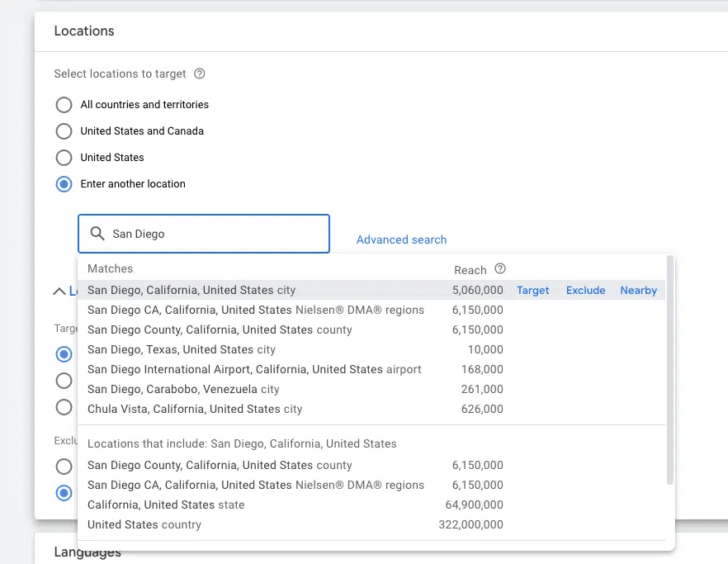Select first Exclude radio option
728x564 pixels.
(64, 466)
